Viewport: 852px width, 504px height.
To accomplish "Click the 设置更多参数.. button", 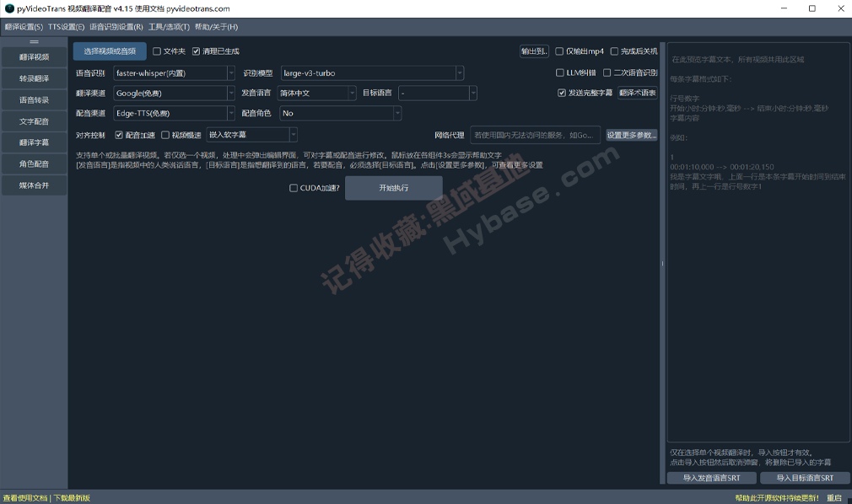I will 631,135.
